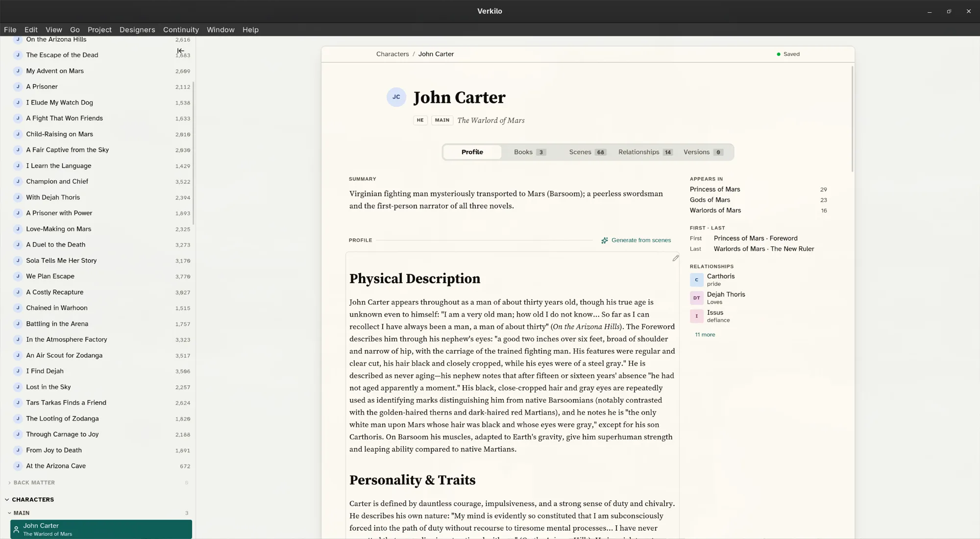The image size is (980, 539).
Task: Open last appearance Warlords of Mars · The New Ruler
Action: click(x=763, y=249)
